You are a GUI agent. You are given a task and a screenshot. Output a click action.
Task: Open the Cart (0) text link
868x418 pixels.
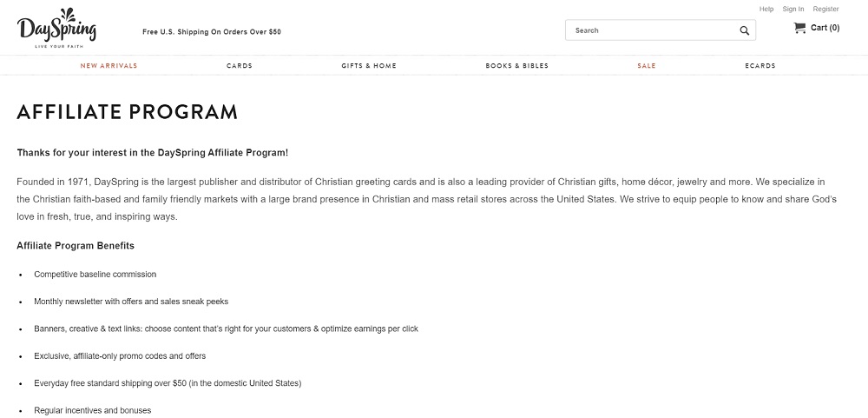[x=825, y=28]
